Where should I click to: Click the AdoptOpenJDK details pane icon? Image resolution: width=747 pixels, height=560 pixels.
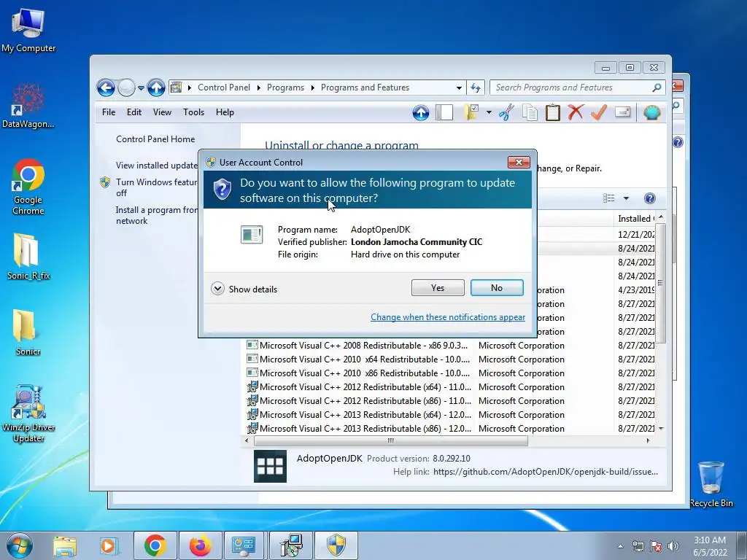tap(270, 466)
